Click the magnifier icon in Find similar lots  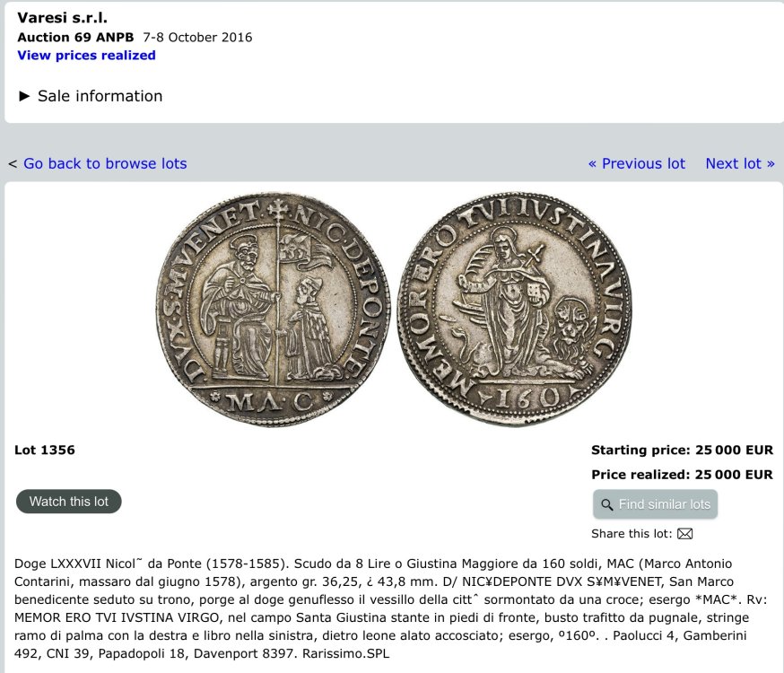[607, 504]
